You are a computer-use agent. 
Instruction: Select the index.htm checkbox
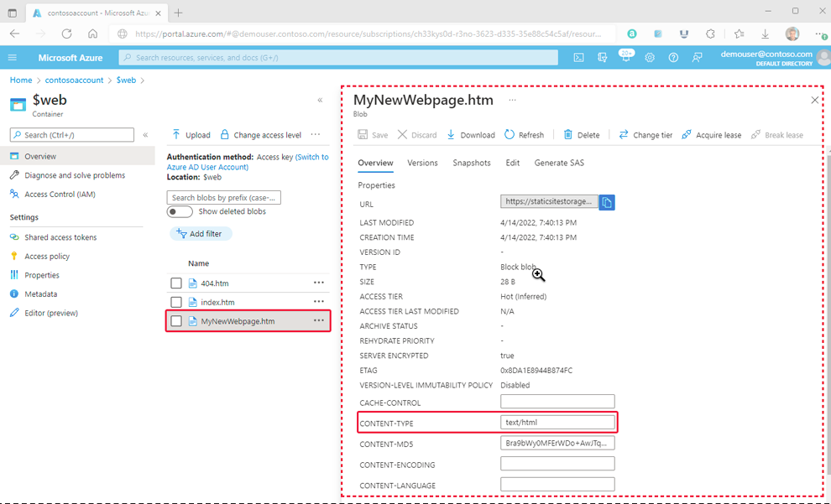[x=176, y=302]
